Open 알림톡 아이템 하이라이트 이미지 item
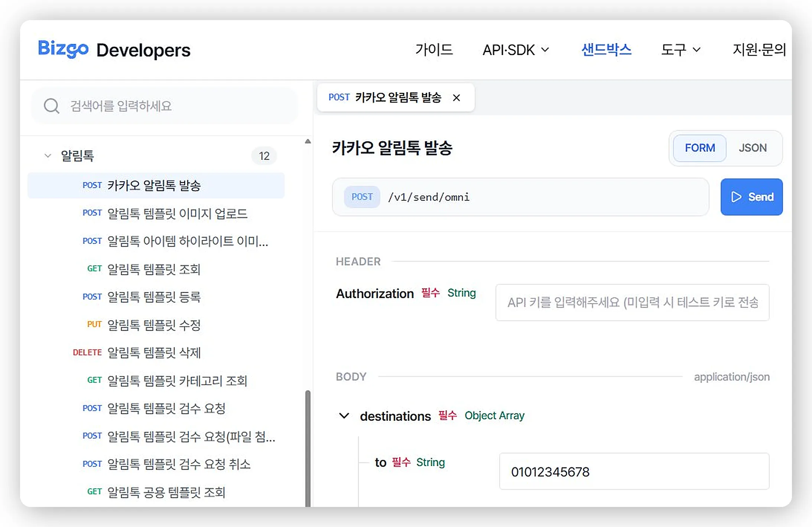The height and width of the screenshot is (527, 812). 156,241
